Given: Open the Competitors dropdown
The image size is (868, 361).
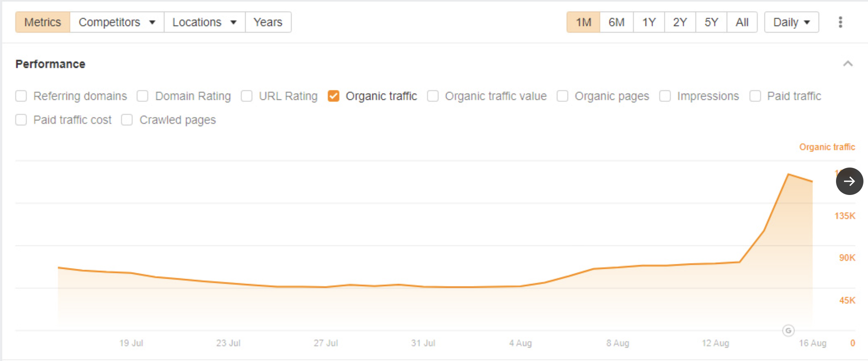Looking at the screenshot, I should [x=116, y=22].
